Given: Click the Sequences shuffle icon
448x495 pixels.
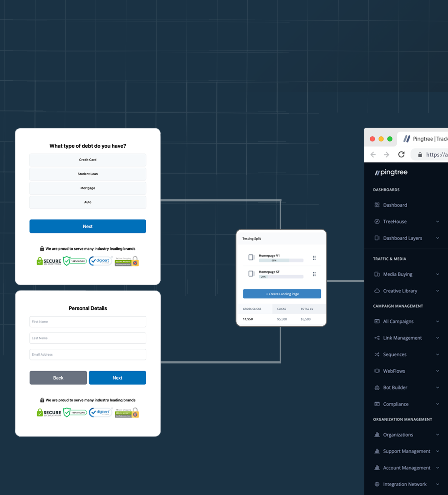Looking at the screenshot, I should [377, 355].
